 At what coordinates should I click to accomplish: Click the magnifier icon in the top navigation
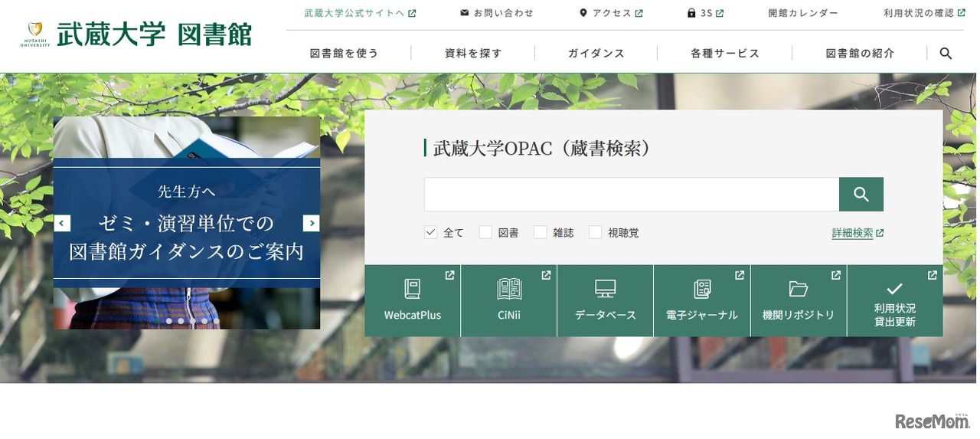pos(946,53)
